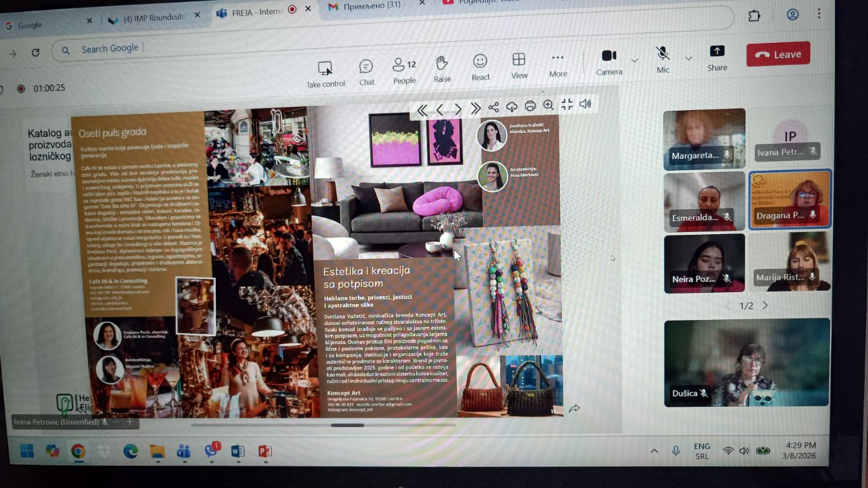
Task: Open the More options menu
Action: point(558,65)
